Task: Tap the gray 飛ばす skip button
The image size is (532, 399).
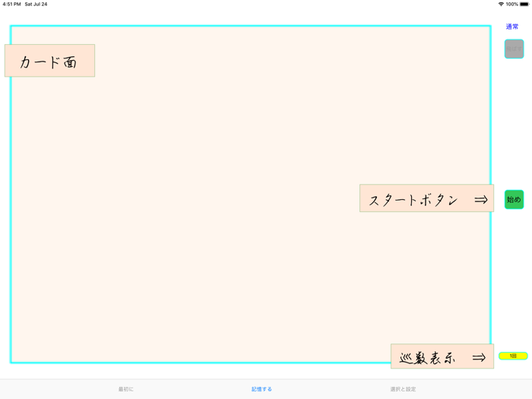Action: [x=514, y=49]
